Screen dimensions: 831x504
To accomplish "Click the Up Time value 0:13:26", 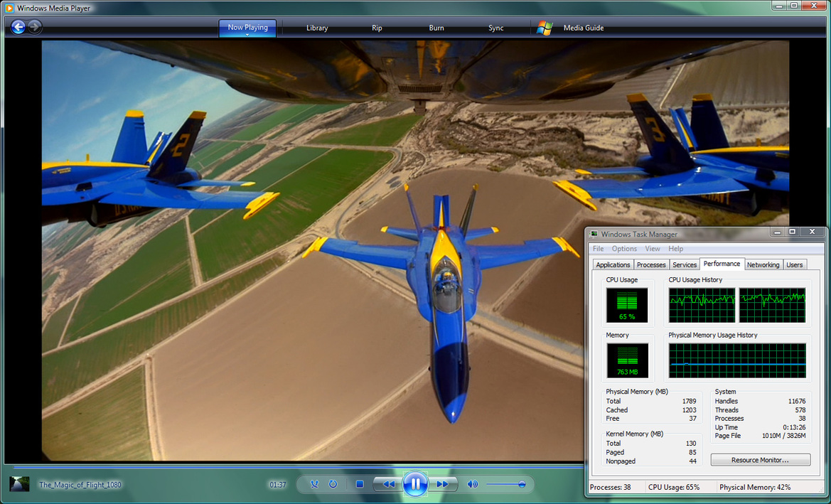I will [x=794, y=427].
